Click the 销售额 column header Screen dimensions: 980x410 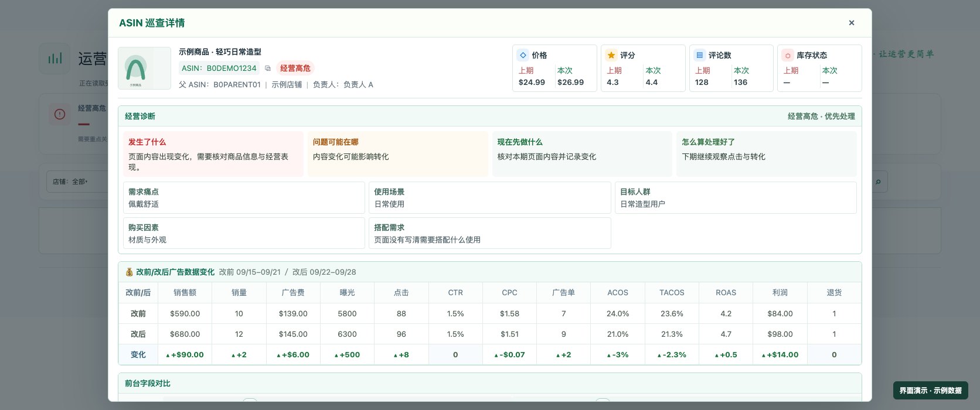click(185, 293)
